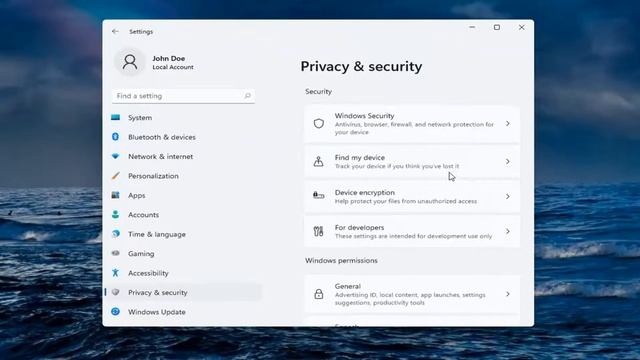Select Privacy & security in sidebar
Screen dimensions: 640x360
point(183,292)
